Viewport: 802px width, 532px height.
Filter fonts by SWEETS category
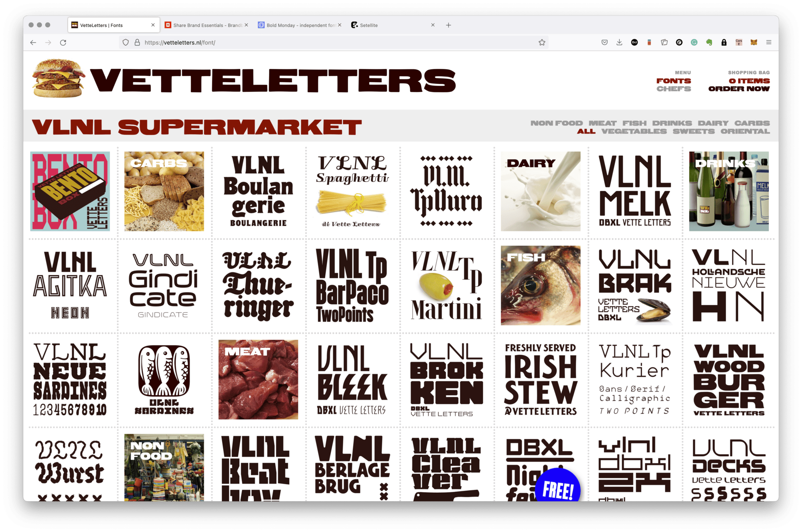693,131
